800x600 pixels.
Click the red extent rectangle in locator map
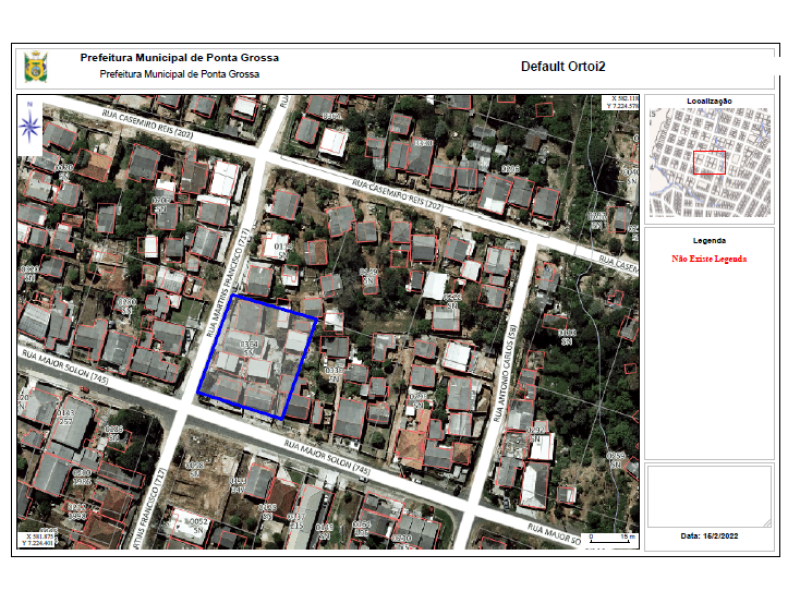708,162
